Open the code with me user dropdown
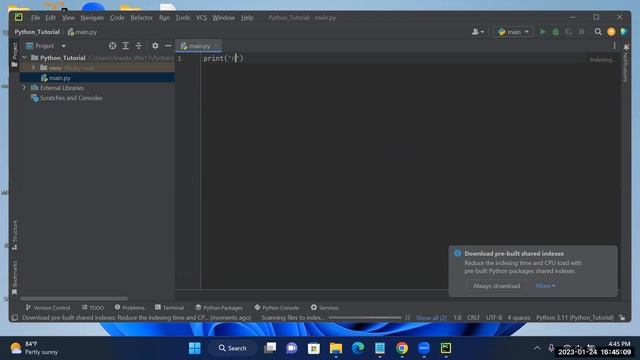This screenshot has width=640, height=360. (x=478, y=32)
